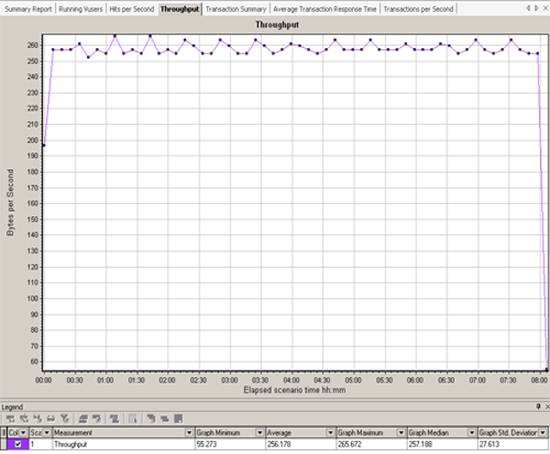Screen dimensions: 550x454
Task: Switch to the Running Vusers tab
Action: coord(81,9)
